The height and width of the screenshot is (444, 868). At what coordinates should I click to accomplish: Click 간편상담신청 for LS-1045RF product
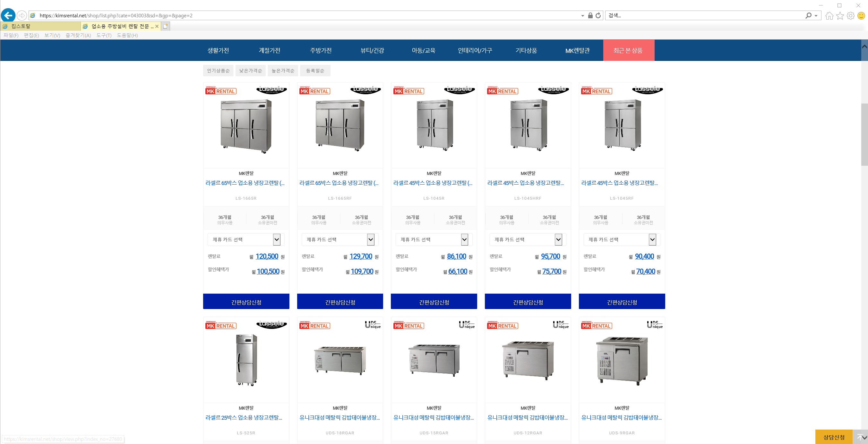tap(622, 302)
